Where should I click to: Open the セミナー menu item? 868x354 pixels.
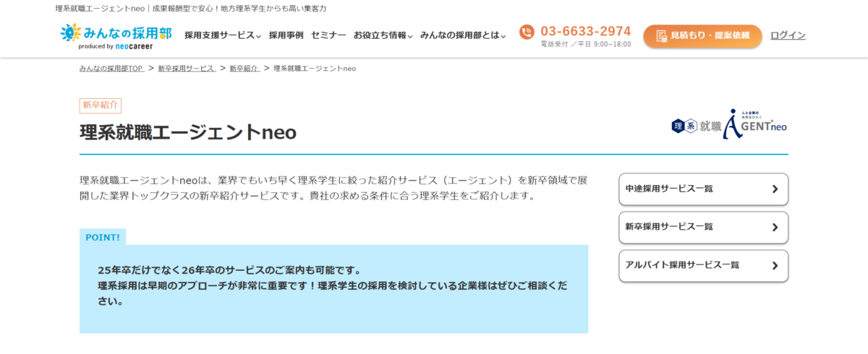click(329, 35)
